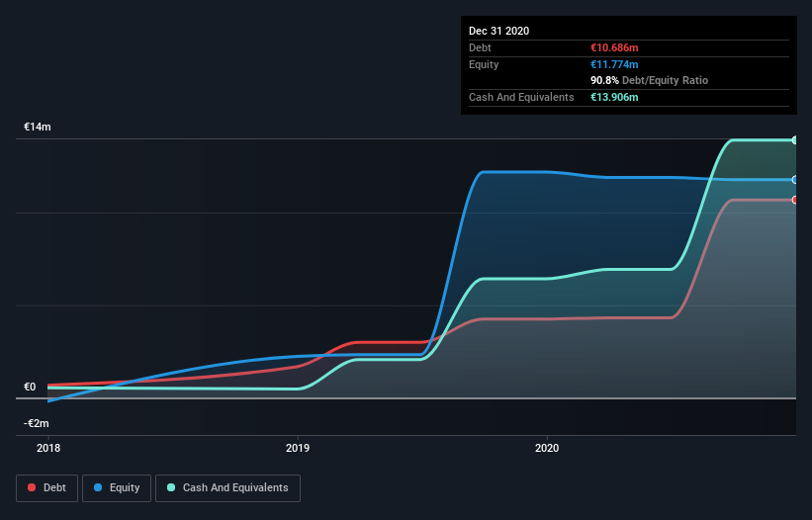Click the €11.774m equity value

tap(614, 64)
